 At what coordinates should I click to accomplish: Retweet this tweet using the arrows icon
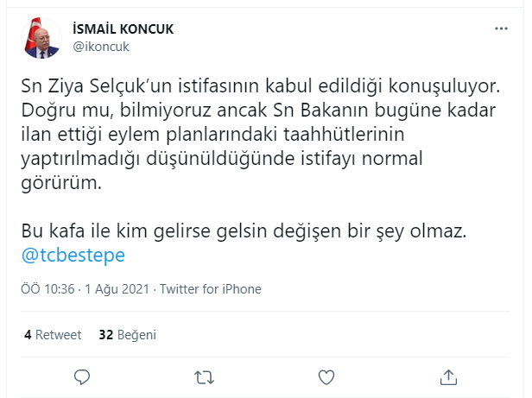(x=205, y=376)
